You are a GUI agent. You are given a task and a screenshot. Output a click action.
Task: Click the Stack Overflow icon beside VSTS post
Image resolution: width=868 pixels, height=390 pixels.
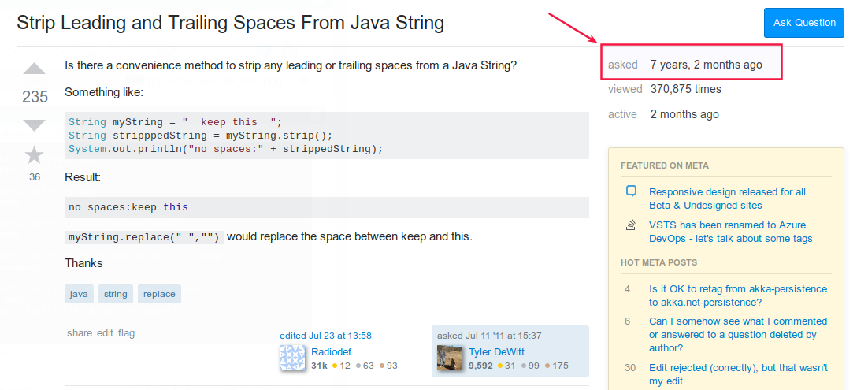[x=630, y=225]
